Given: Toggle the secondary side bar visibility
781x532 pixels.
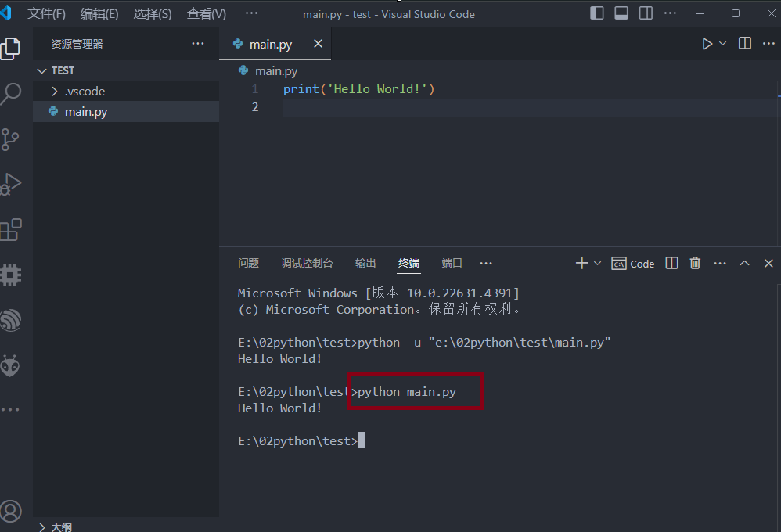Looking at the screenshot, I should pyautogui.click(x=646, y=13).
